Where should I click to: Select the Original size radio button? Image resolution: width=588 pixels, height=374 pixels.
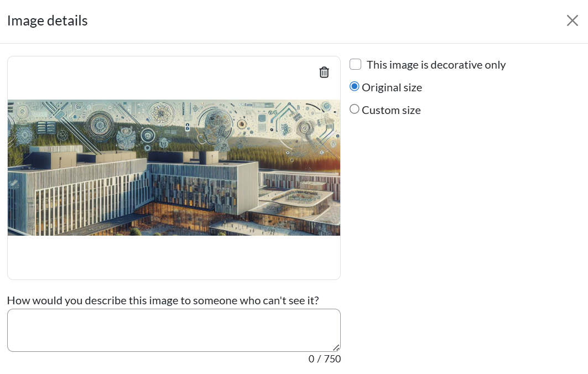point(355,87)
